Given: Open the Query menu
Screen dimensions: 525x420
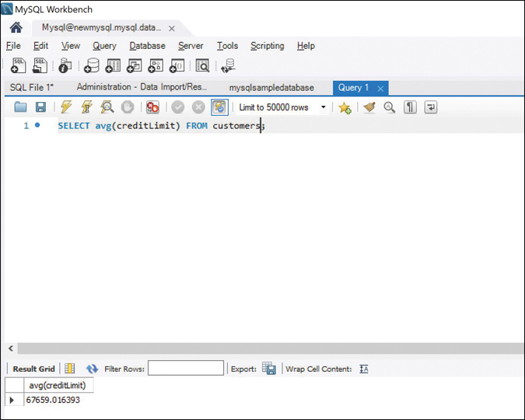Looking at the screenshot, I should [104, 46].
